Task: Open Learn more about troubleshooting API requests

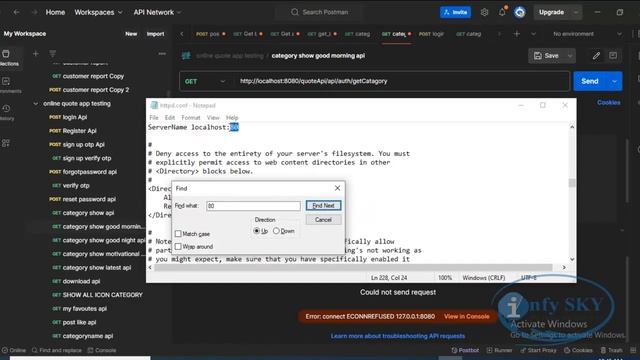Action: pyautogui.click(x=398, y=336)
